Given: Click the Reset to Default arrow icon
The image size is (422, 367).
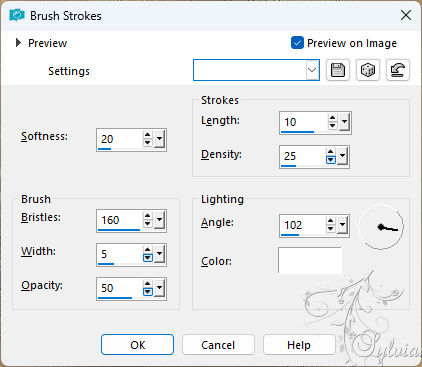Looking at the screenshot, I should 398,70.
